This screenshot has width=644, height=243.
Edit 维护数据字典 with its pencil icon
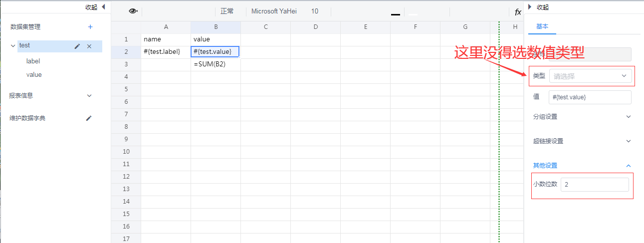point(89,118)
